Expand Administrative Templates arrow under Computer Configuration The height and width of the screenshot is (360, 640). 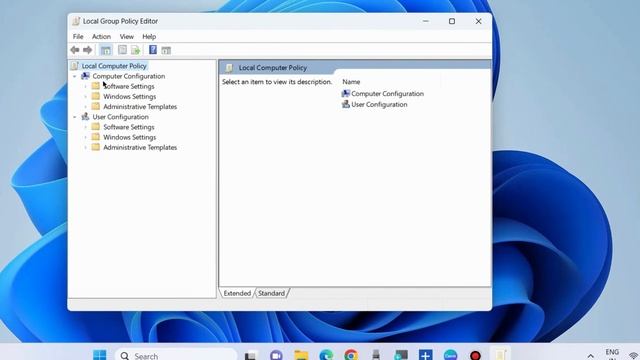click(85, 107)
